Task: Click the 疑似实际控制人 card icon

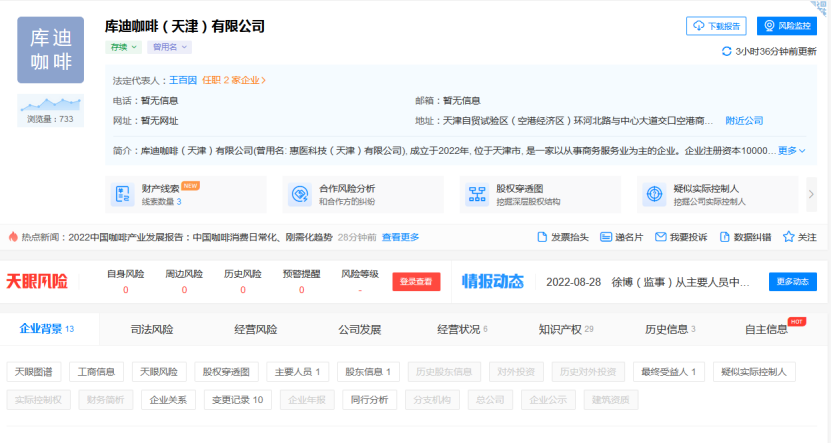Action: (655, 194)
